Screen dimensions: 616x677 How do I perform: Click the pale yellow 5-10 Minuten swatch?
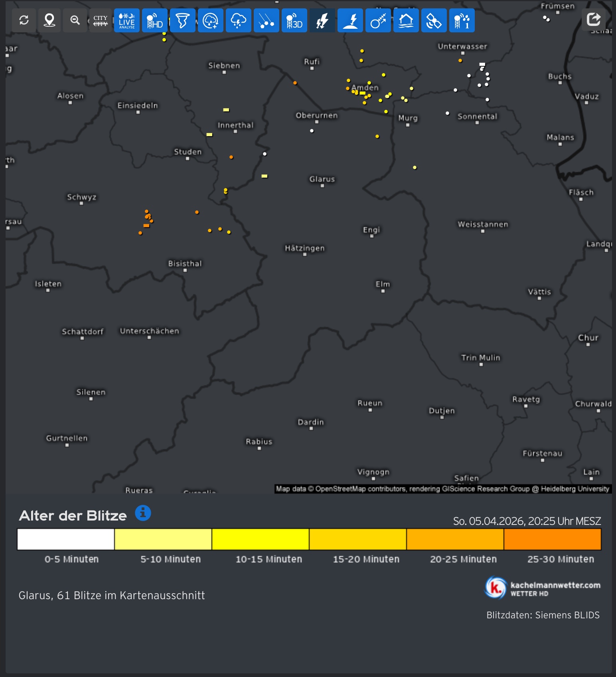163,539
